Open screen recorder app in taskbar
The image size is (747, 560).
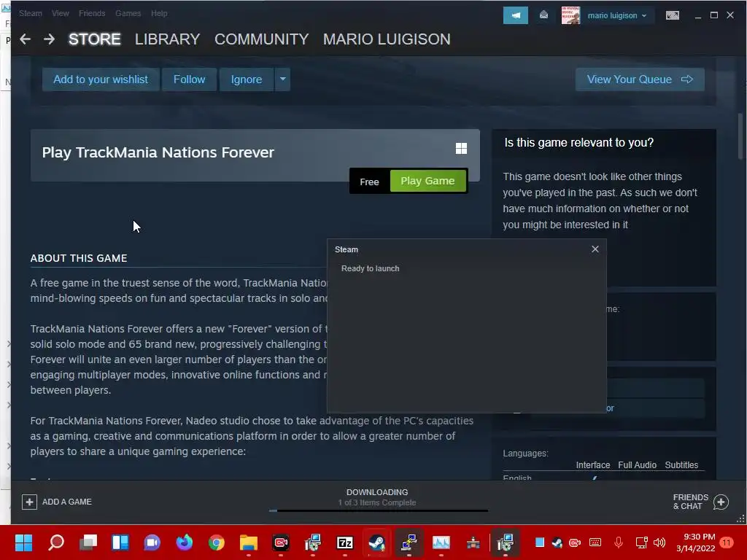[x=281, y=542]
